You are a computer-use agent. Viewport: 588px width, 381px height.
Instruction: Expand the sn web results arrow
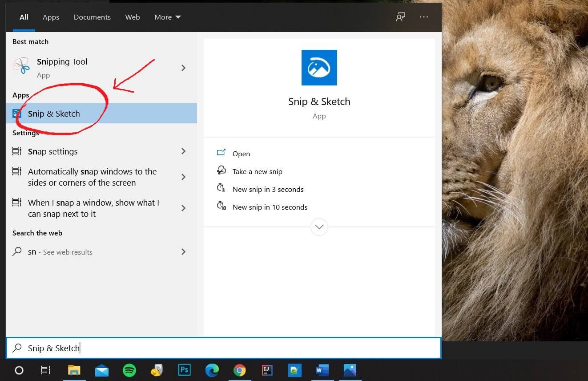coord(183,252)
